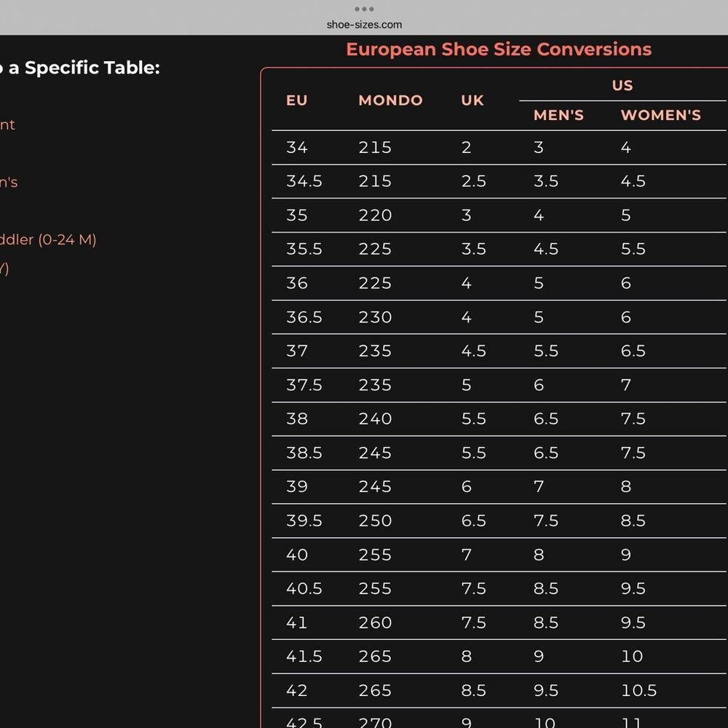Click women's size 10.5 in EU 42 row

[639, 690]
